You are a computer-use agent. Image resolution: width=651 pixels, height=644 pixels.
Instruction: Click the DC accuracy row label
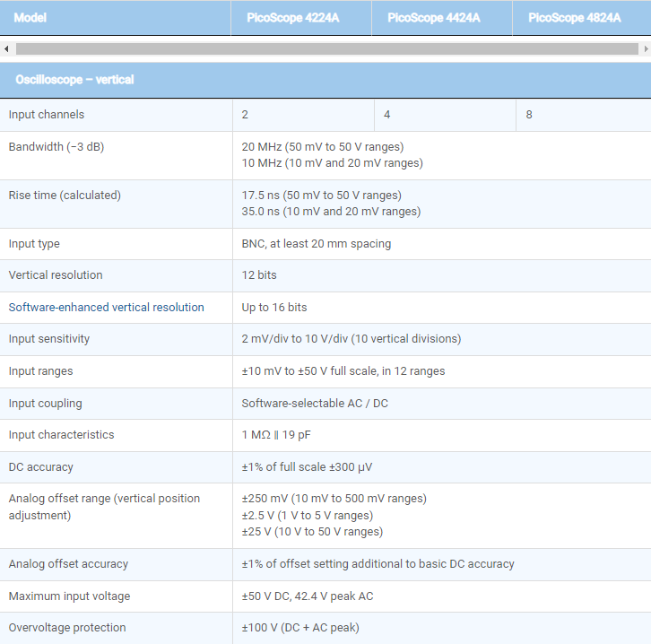pyautogui.click(x=40, y=467)
